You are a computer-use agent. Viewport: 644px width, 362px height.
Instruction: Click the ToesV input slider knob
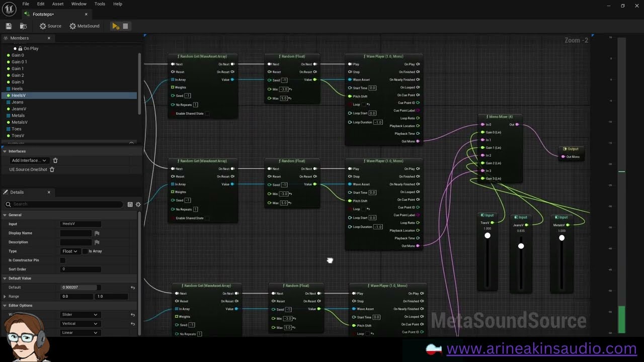click(x=487, y=236)
